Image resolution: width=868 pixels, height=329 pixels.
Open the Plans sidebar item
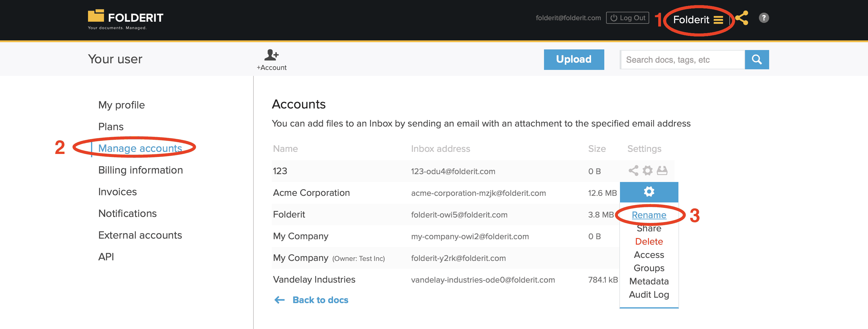click(111, 127)
